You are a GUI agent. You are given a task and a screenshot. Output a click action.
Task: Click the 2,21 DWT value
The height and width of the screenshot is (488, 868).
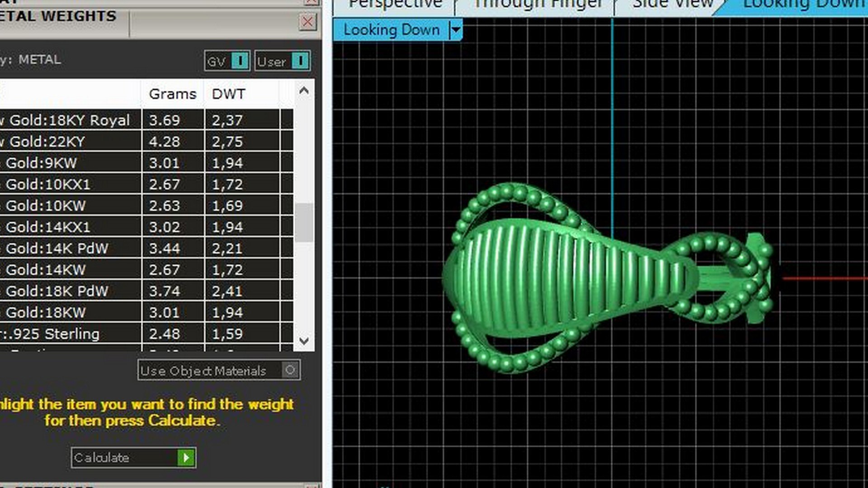[227, 248]
